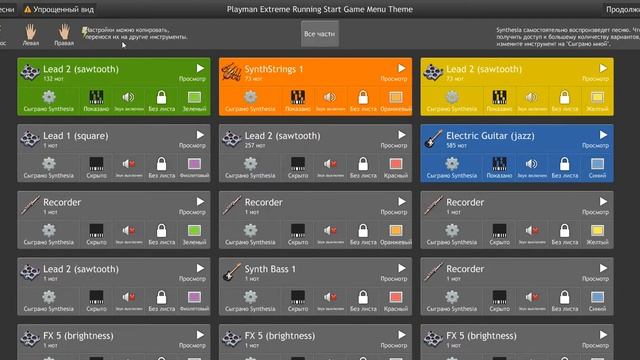Click the Упрощенный вид button
640x360 pixels.
59,9
